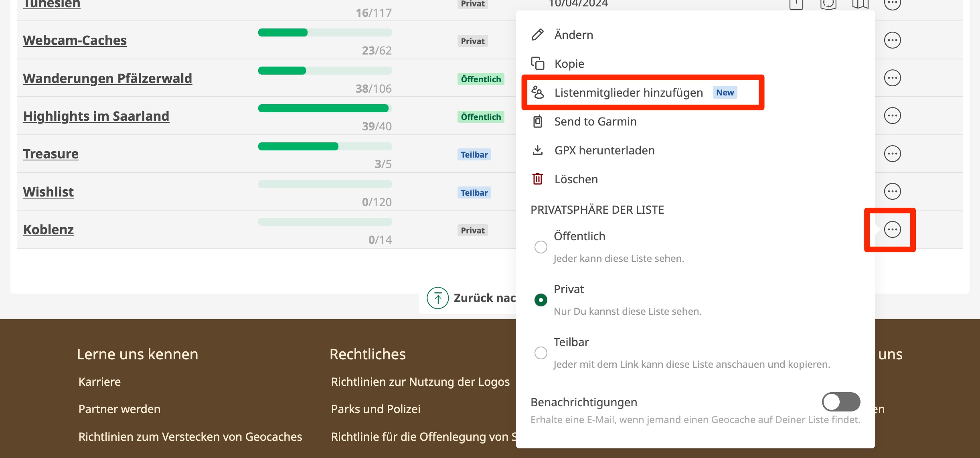Viewport: 980px width, 458px height.
Task: Click the Teilbar badge in the Treasure row
Action: [x=474, y=155]
